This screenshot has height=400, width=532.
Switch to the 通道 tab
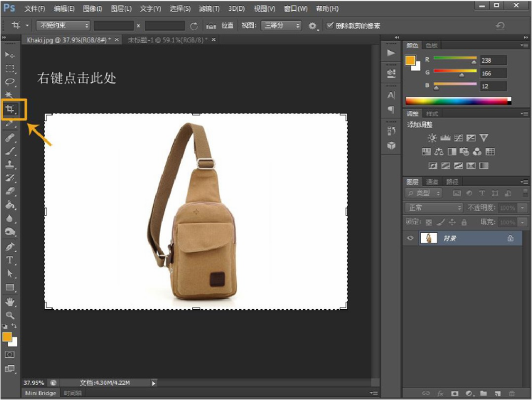point(432,182)
